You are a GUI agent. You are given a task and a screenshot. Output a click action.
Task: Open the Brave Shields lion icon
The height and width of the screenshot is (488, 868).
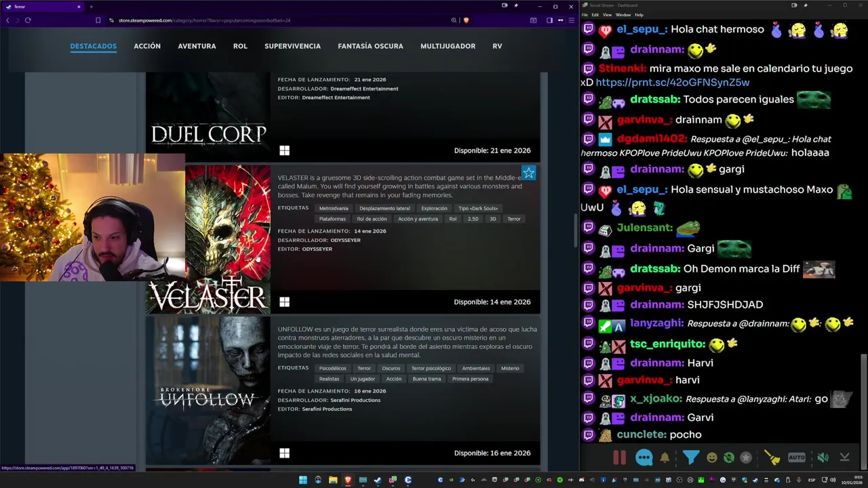click(466, 20)
